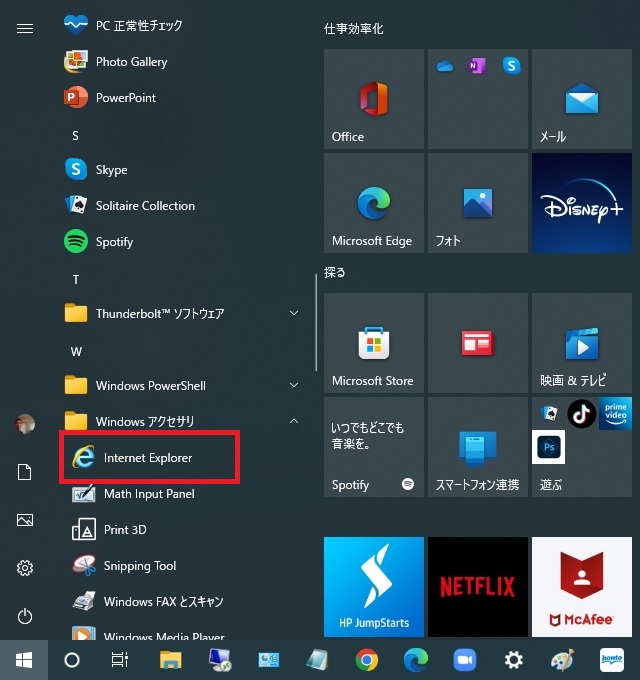Jump to letter S section header
This screenshot has width=640, height=680.
75,136
